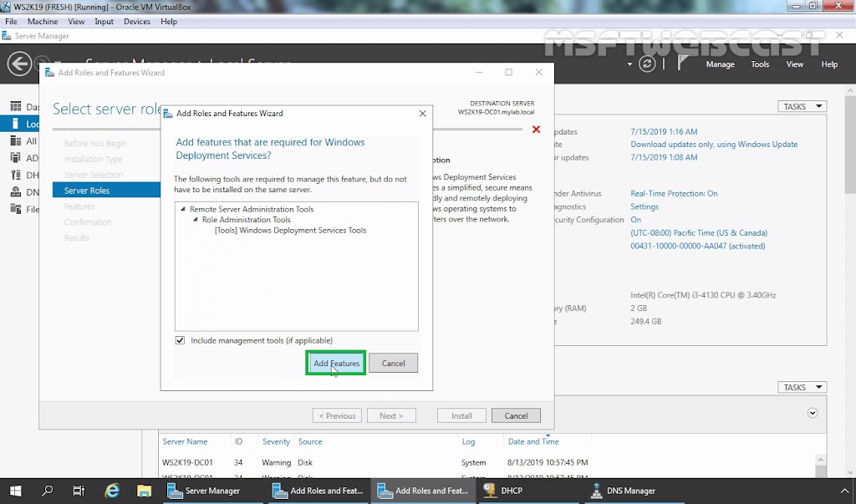This screenshot has width=856, height=504.
Task: Open VirtualBox Help menu
Action: [169, 21]
